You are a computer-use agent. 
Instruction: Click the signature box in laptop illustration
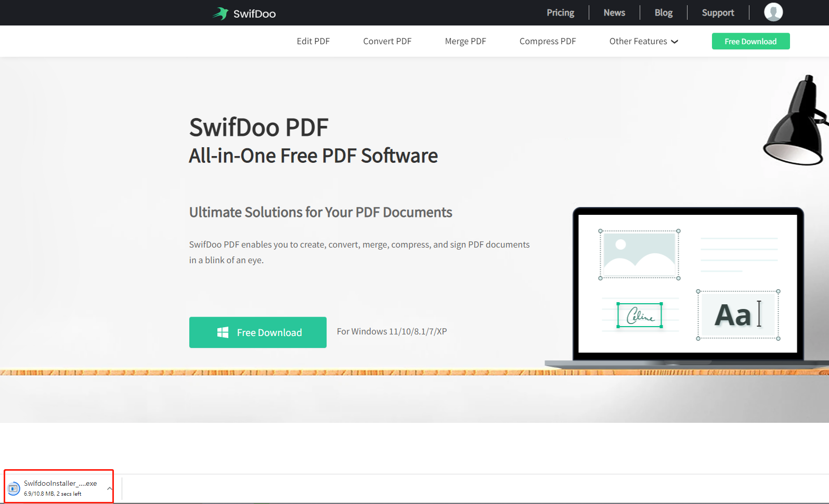(640, 315)
